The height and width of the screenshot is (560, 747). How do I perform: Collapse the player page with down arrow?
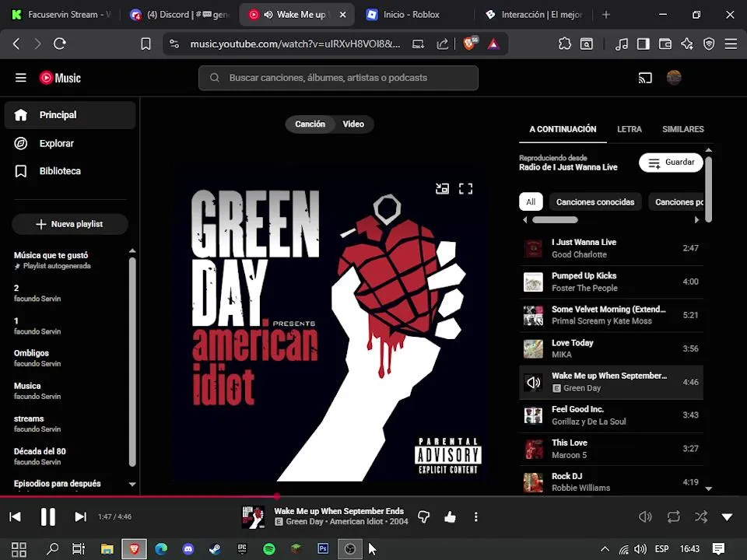pyautogui.click(x=727, y=517)
